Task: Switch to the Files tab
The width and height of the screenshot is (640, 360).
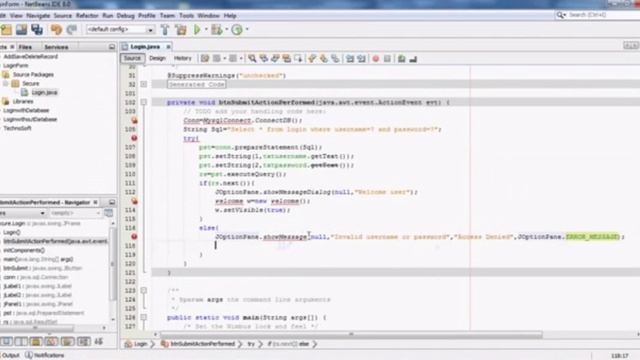Action: [x=25, y=47]
